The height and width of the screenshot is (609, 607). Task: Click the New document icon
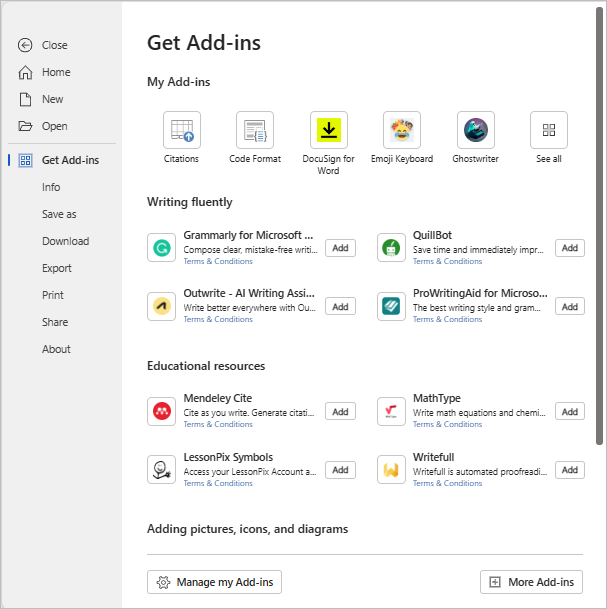point(25,99)
